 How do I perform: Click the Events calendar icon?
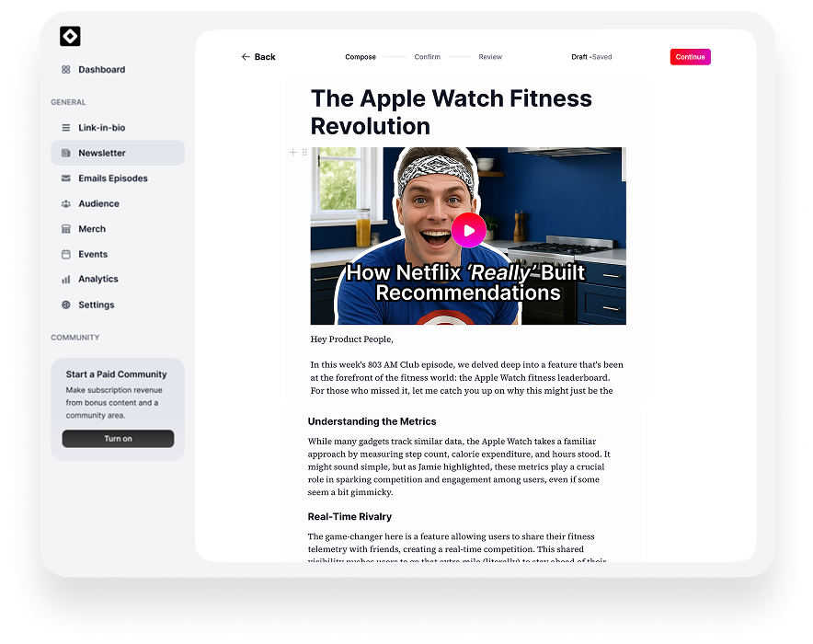pyautogui.click(x=66, y=254)
